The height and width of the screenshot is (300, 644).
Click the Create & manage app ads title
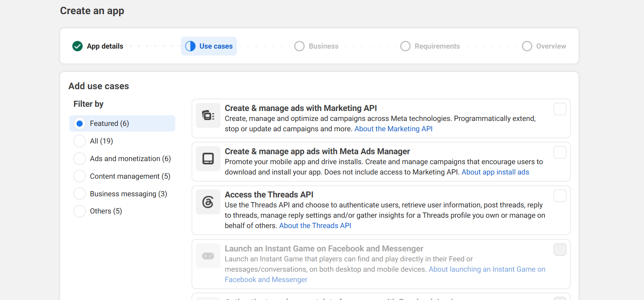(317, 152)
